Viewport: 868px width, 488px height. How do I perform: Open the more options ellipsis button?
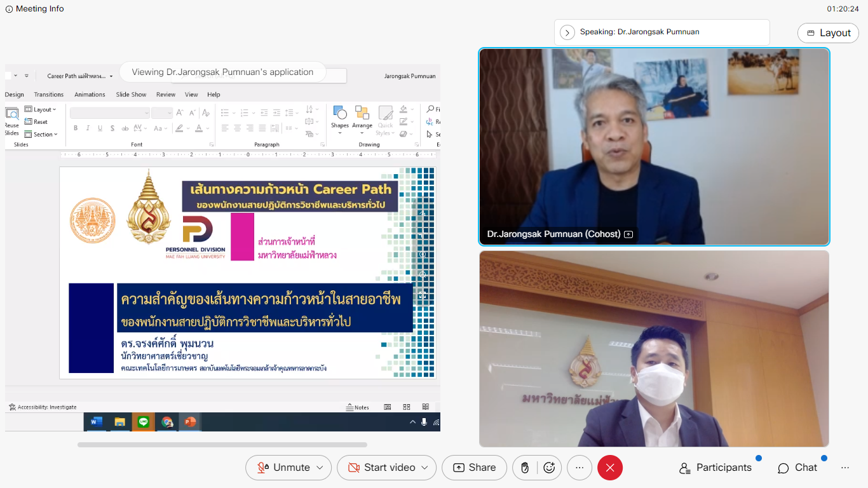[x=579, y=468]
